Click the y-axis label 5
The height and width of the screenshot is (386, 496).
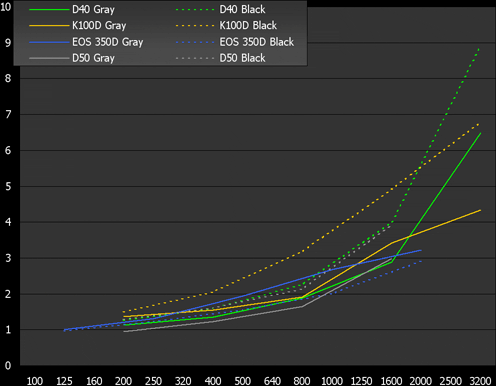tap(8, 186)
